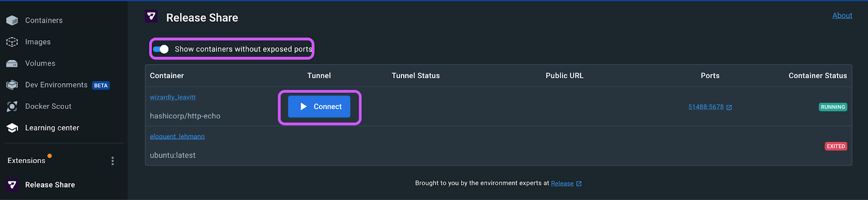
Task: Click external link icon beside Release footer link
Action: point(579,184)
